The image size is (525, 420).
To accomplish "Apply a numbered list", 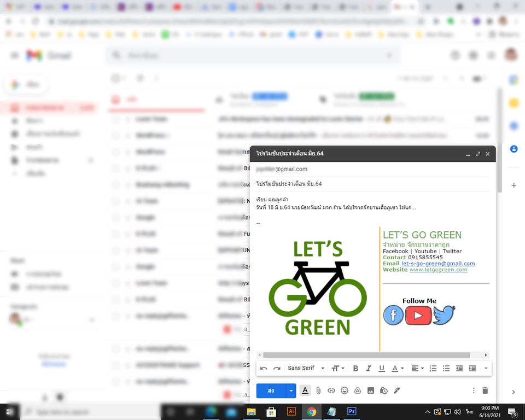I will click(x=433, y=369).
